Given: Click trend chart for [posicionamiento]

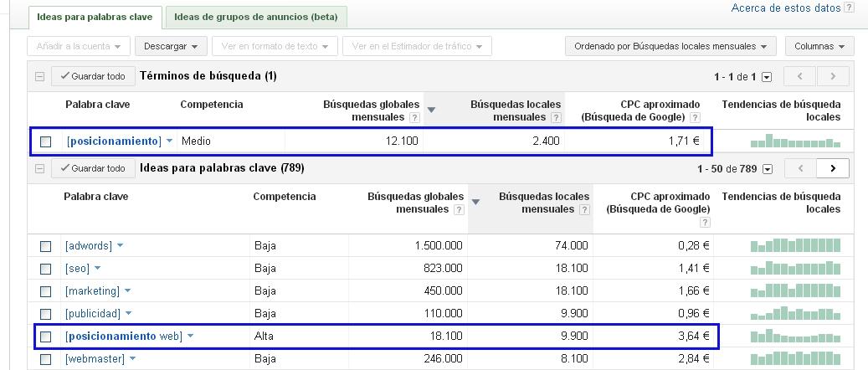Looking at the screenshot, I should (x=795, y=141).
